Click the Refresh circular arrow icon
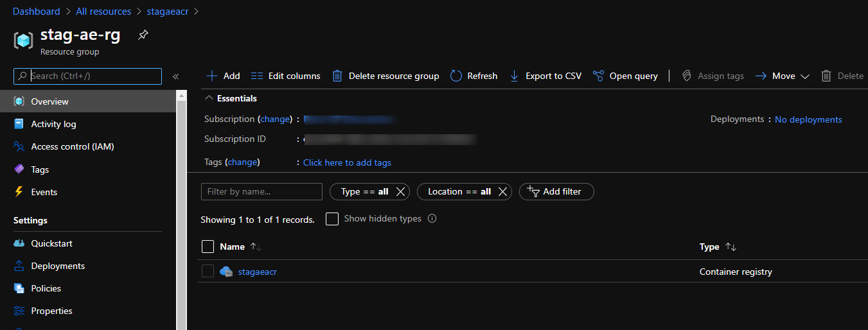This screenshot has width=868, height=330. pos(456,76)
